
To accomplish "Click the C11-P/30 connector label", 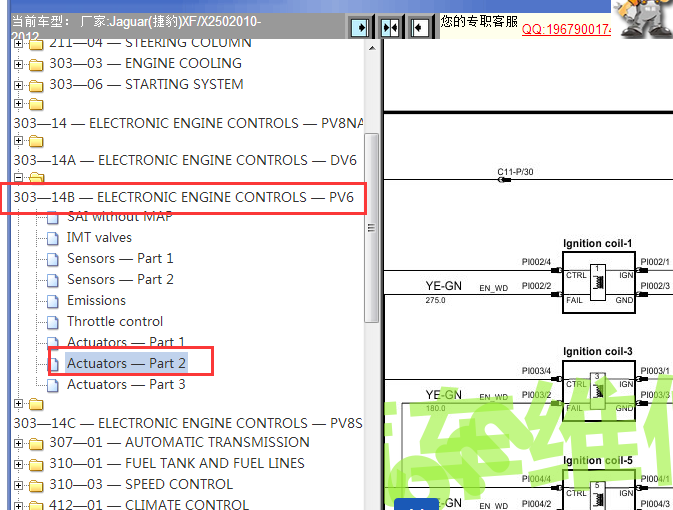I will pyautogui.click(x=515, y=172).
